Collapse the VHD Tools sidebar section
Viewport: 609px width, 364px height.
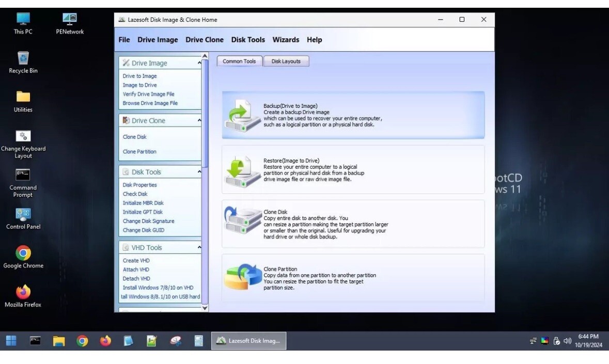(199, 247)
